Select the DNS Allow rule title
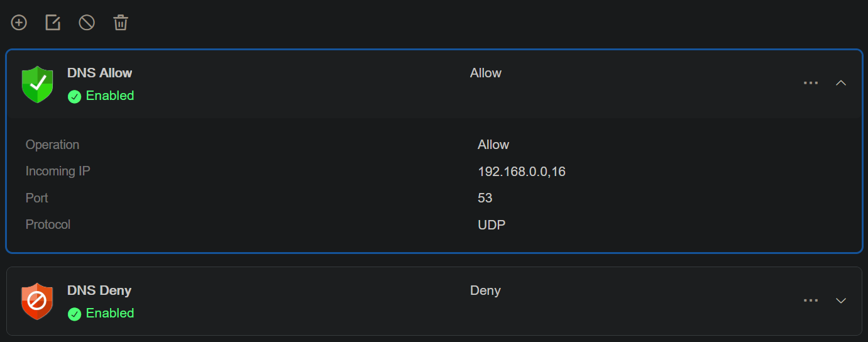This screenshot has width=868, height=342. point(100,73)
